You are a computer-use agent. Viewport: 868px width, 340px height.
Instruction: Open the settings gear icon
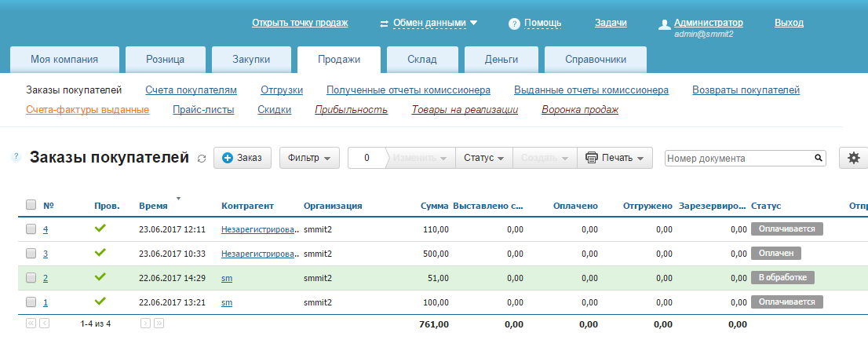[x=854, y=158]
